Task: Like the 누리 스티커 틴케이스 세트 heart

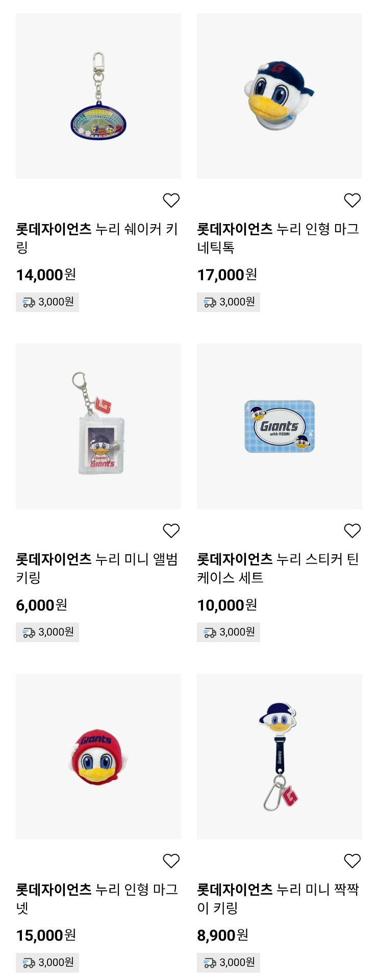Action: click(352, 531)
